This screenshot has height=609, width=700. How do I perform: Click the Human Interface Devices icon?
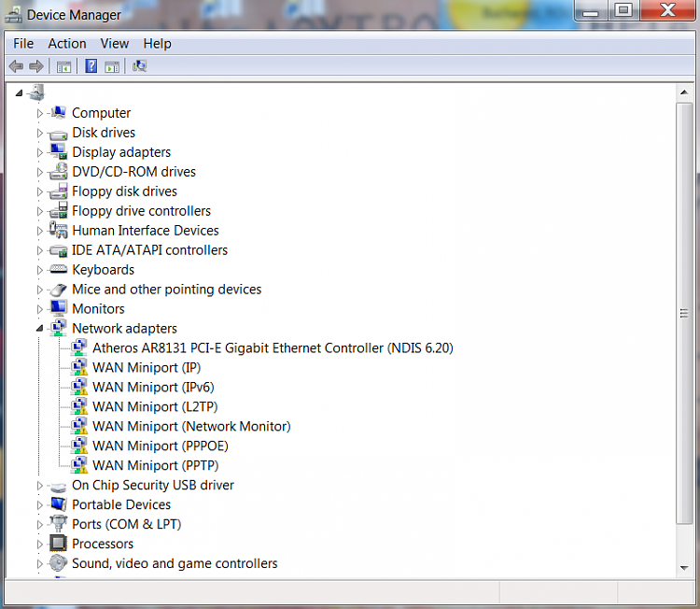(x=58, y=231)
